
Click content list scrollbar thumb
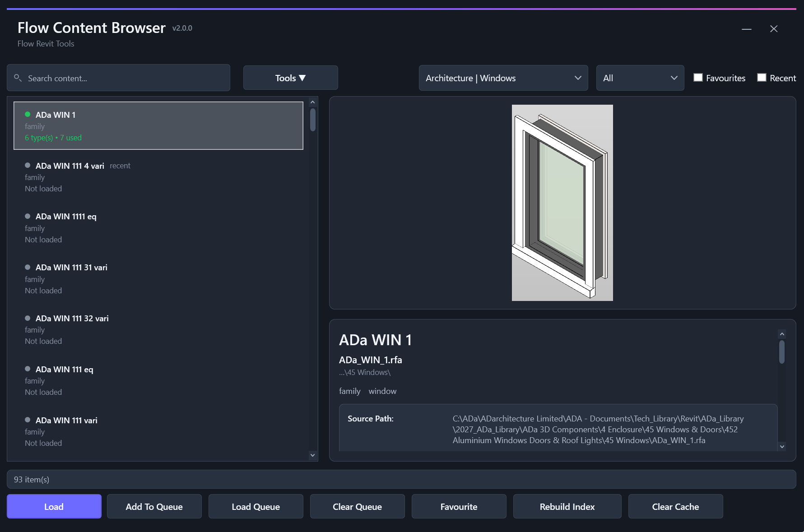[312, 120]
